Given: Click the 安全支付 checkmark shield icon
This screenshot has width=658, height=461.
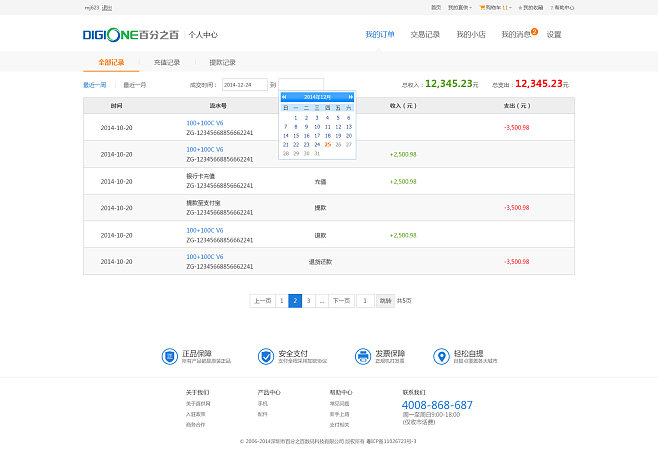Looking at the screenshot, I should click(266, 357).
